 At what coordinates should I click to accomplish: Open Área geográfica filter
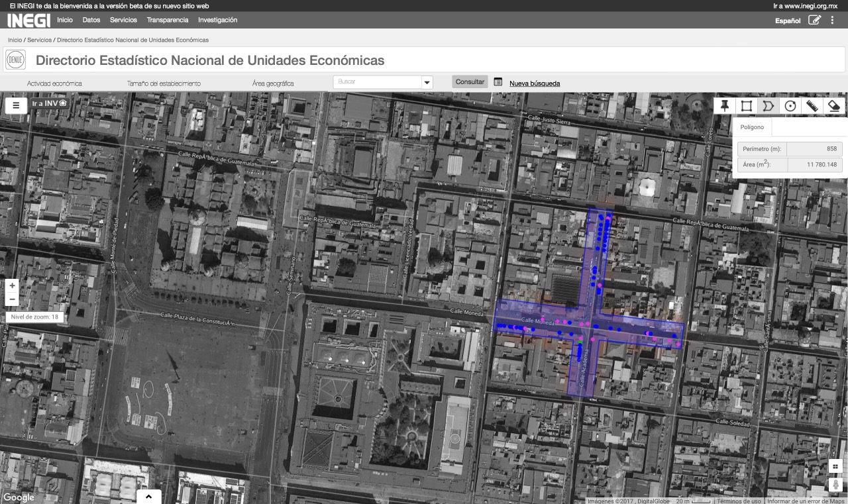tap(273, 83)
